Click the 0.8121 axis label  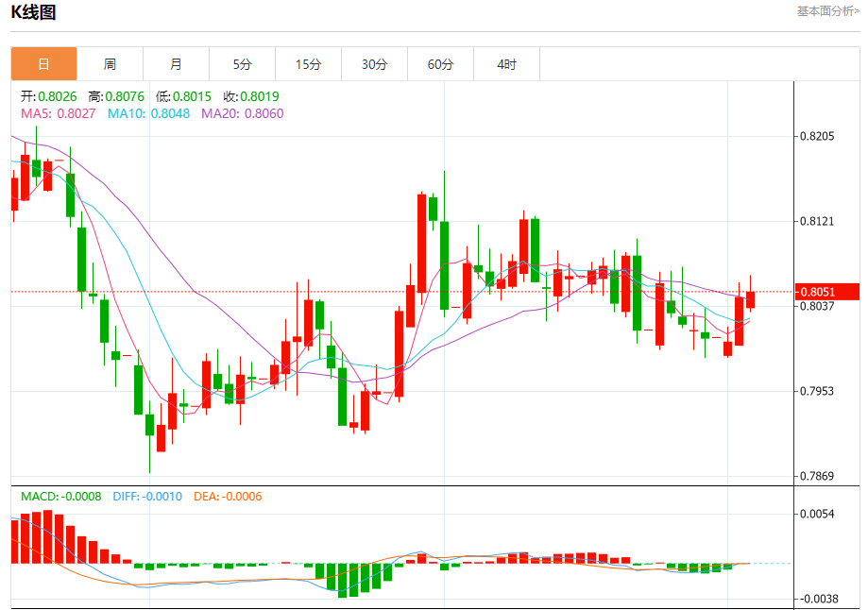[x=817, y=221]
